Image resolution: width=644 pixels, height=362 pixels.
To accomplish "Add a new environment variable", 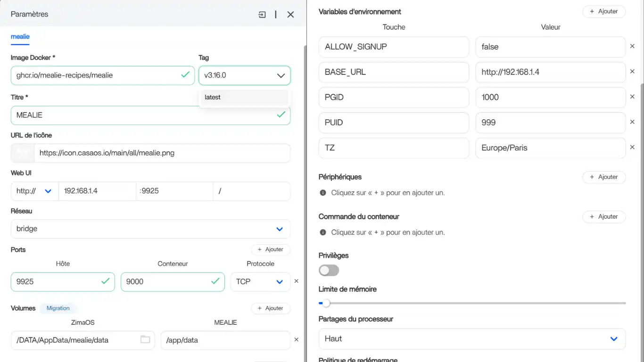I will [603, 11].
